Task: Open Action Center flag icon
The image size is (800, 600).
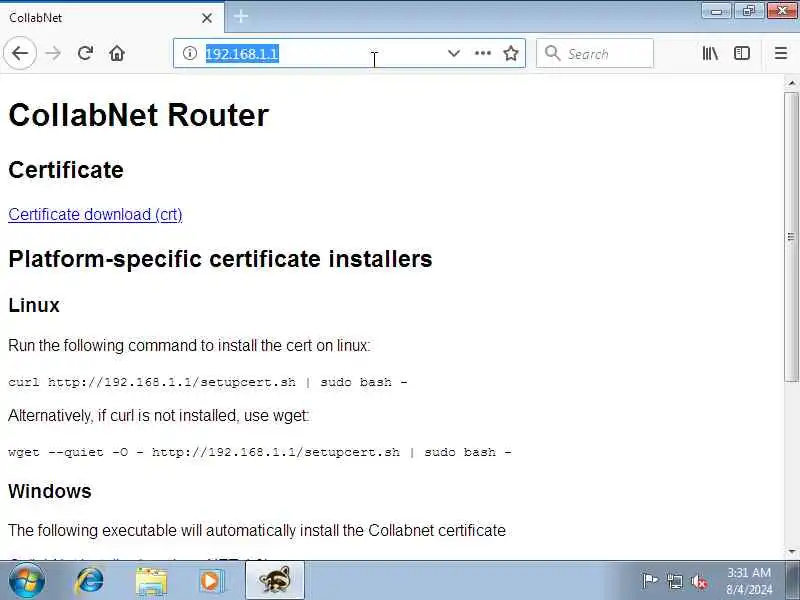Action: click(650, 581)
